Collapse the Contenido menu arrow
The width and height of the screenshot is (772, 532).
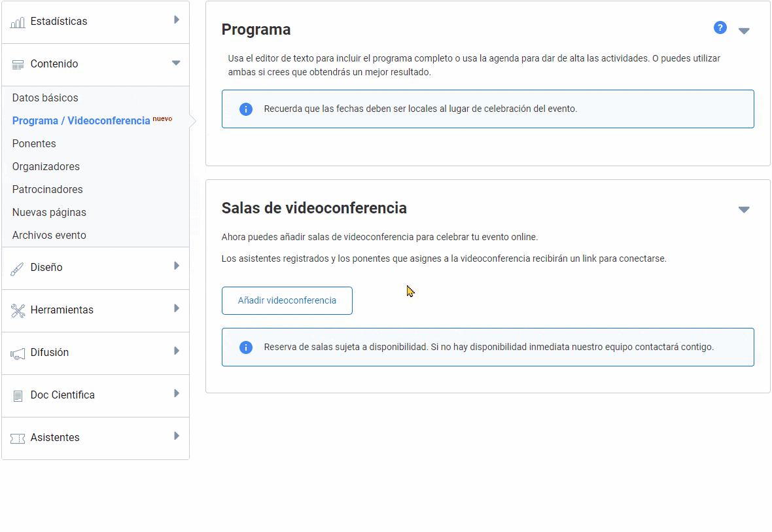(x=175, y=63)
